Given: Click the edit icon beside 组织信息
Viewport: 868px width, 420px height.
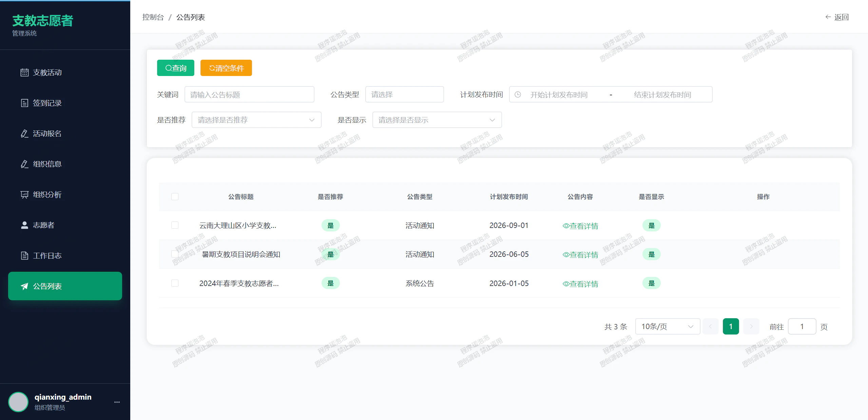Looking at the screenshot, I should point(24,164).
